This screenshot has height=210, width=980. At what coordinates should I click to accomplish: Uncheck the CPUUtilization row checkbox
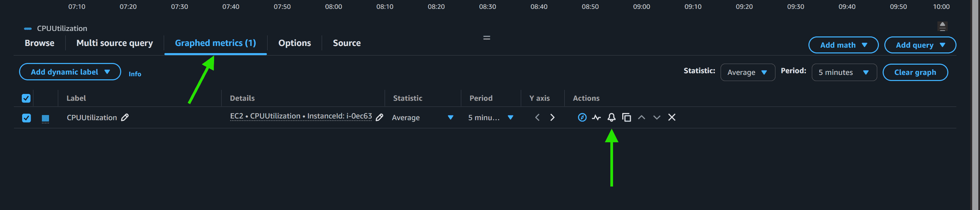[26, 118]
